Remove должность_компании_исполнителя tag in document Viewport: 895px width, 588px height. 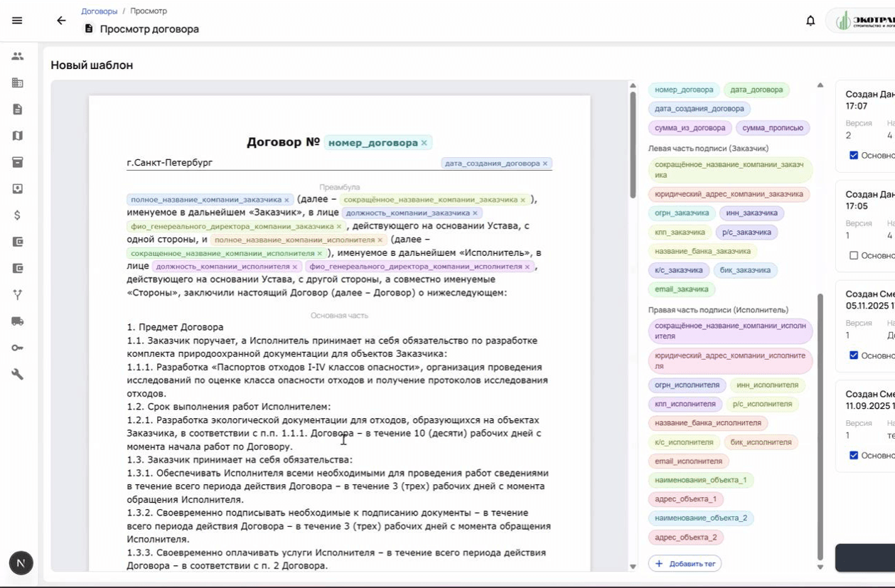point(294,267)
